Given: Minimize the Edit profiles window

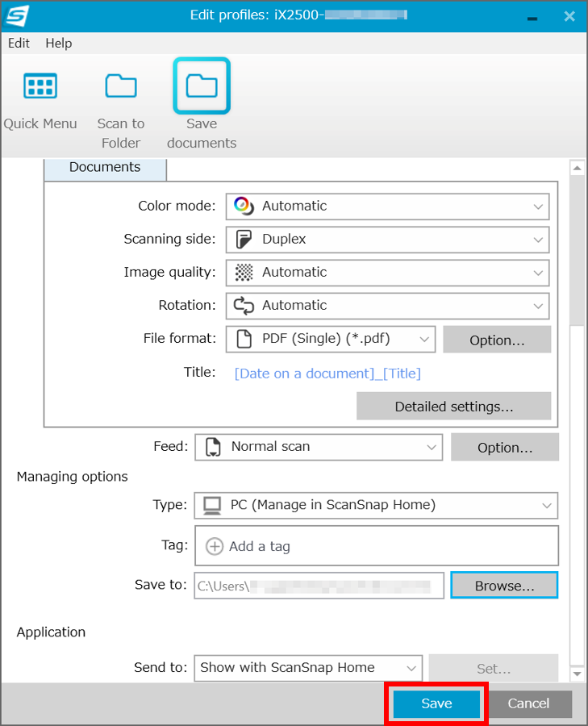Looking at the screenshot, I should [x=532, y=18].
